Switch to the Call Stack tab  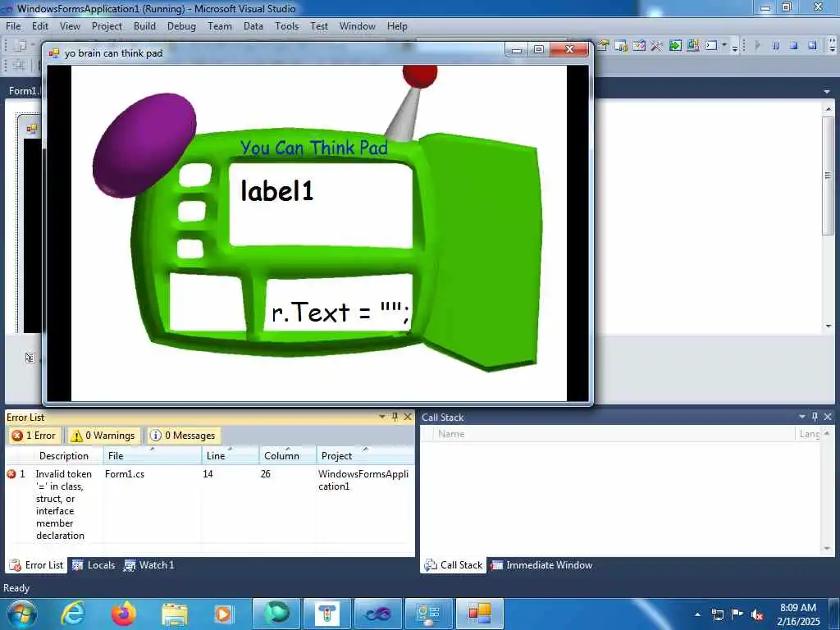click(x=453, y=565)
